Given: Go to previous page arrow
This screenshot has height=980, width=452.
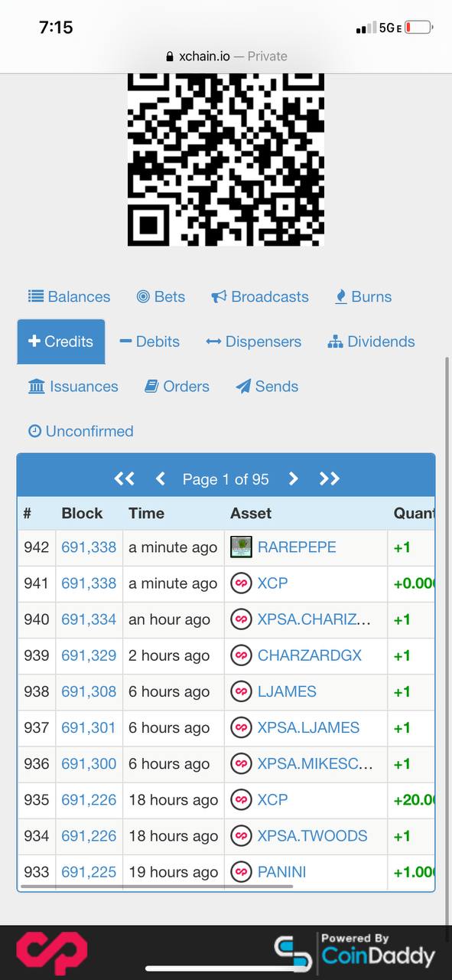Looking at the screenshot, I should click(x=160, y=479).
